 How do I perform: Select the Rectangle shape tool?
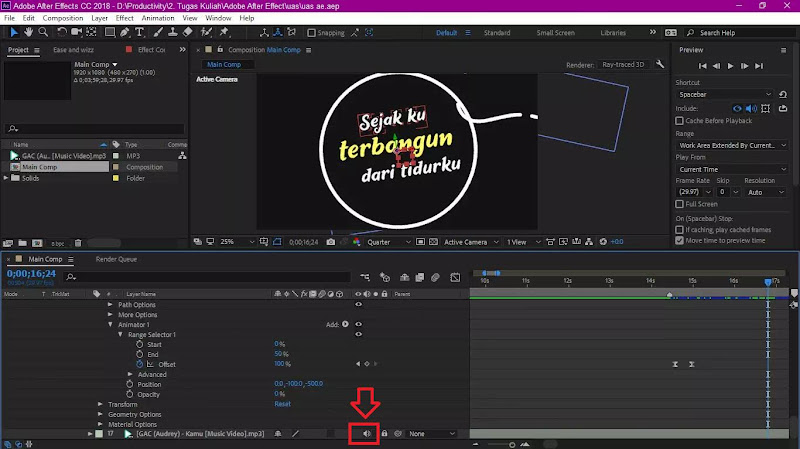[110, 32]
